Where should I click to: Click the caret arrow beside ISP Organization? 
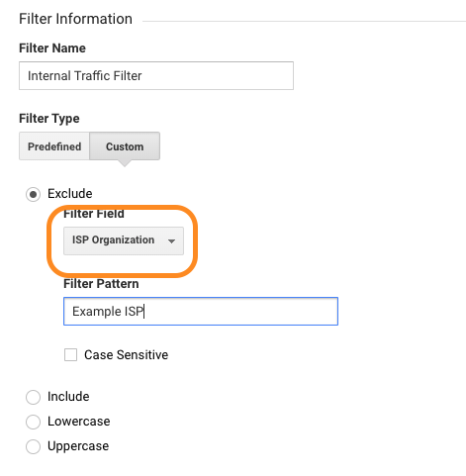point(171,241)
